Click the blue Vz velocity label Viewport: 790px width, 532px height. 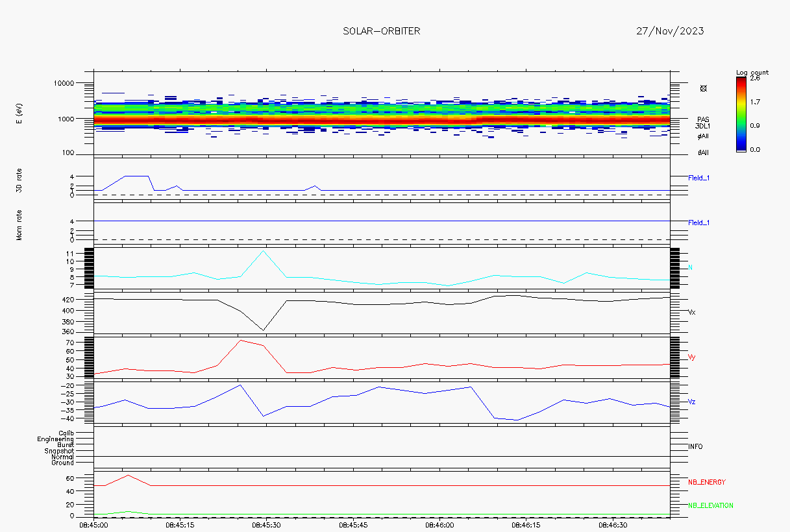coord(692,402)
